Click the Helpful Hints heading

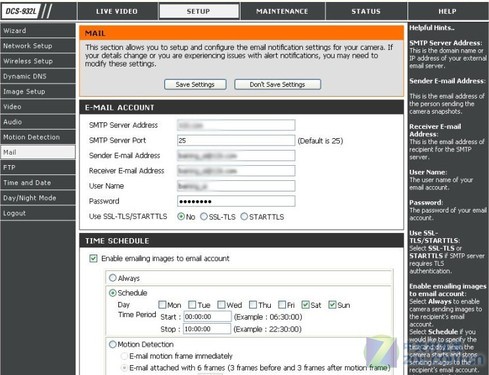pos(432,28)
